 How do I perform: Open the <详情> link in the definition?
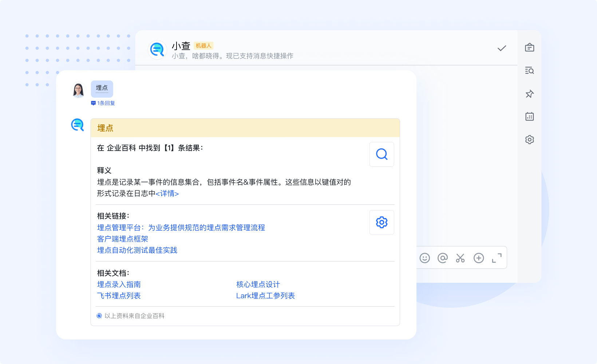[167, 194]
